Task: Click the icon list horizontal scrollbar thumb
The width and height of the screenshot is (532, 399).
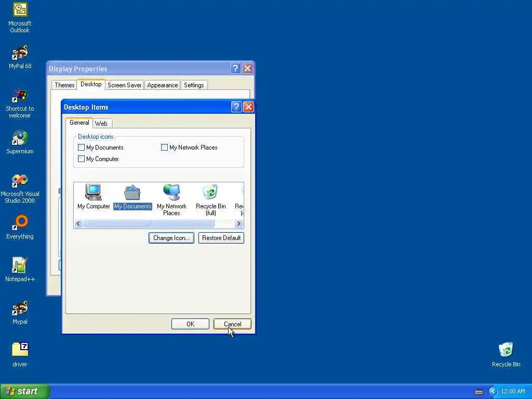Action: tap(148, 223)
